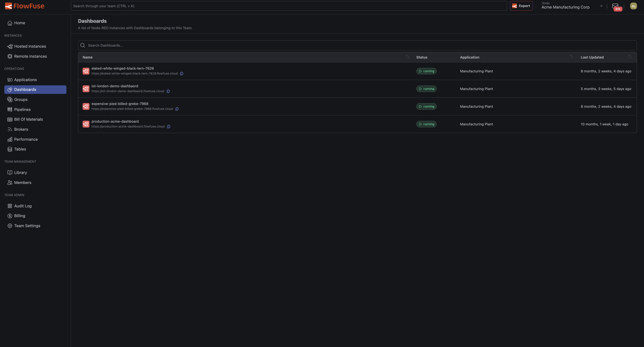
Task: Click the magnifier icon in Search Dashboards
Action: click(x=83, y=45)
